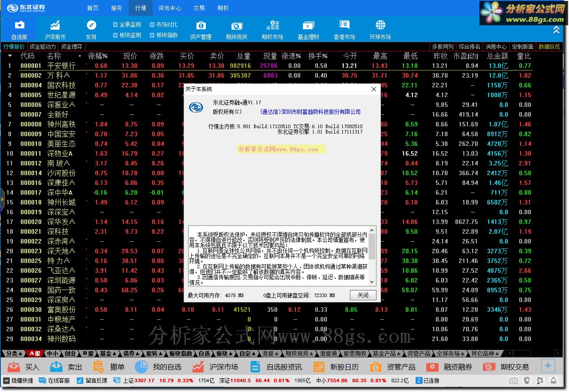Open the 服务 menu
Image resolution: width=569 pixels, height=392 pixels.
(117, 8)
